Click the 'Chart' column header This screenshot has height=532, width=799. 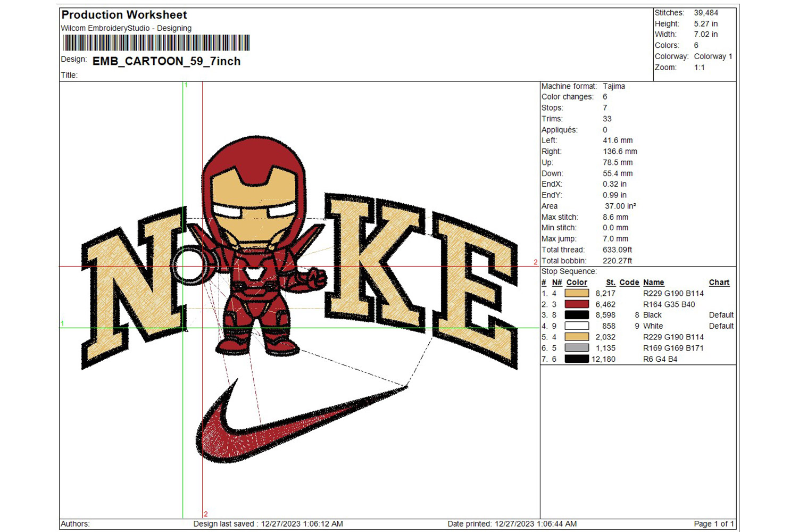point(719,282)
